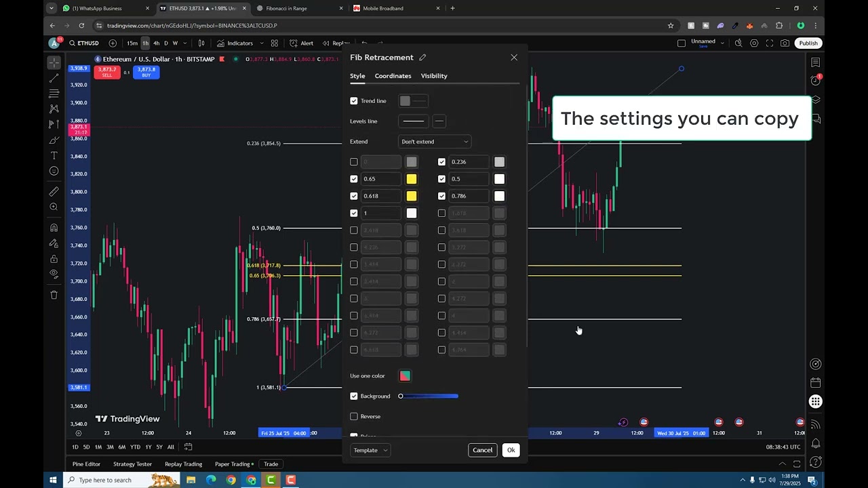Screen dimensions: 868x488
Task: Edit the 0.786 level value field
Action: coord(469,196)
